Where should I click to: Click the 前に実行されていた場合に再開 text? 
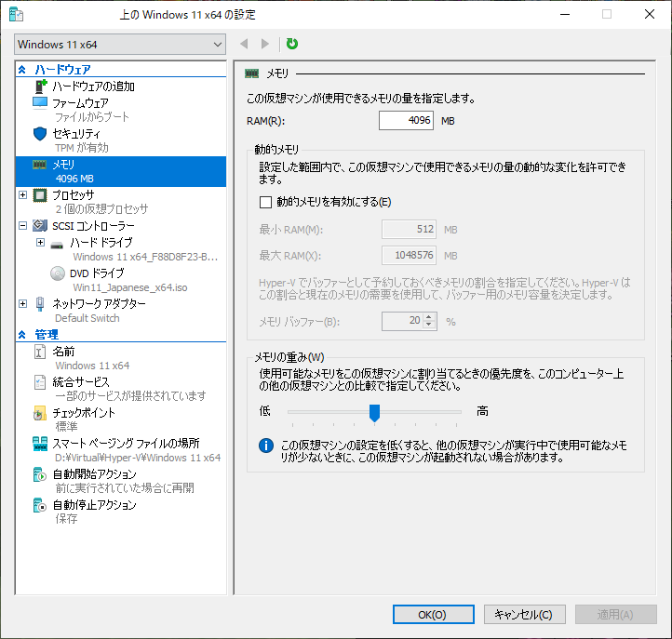(125, 488)
